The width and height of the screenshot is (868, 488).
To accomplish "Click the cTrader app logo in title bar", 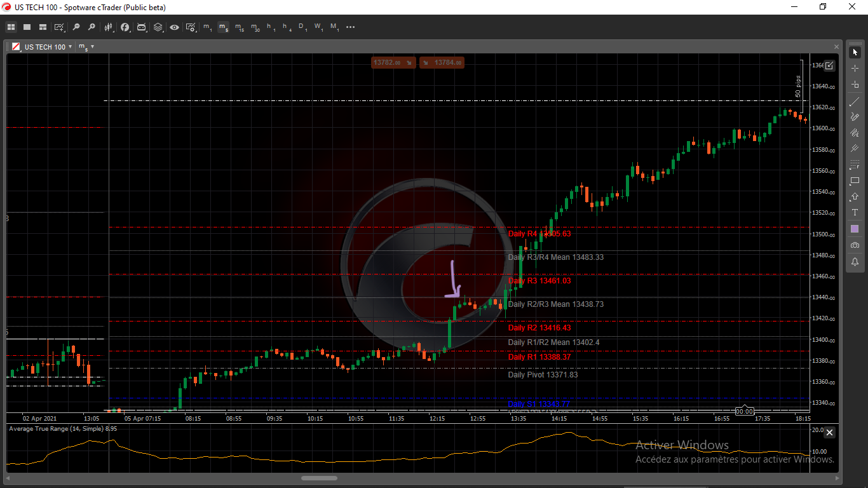I will coord(7,7).
